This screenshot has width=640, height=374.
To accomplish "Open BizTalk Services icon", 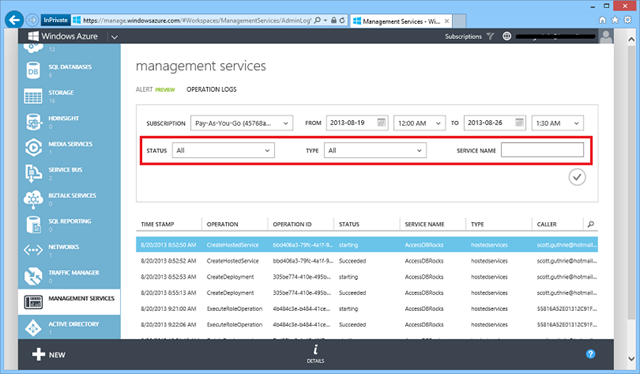I will [33, 199].
